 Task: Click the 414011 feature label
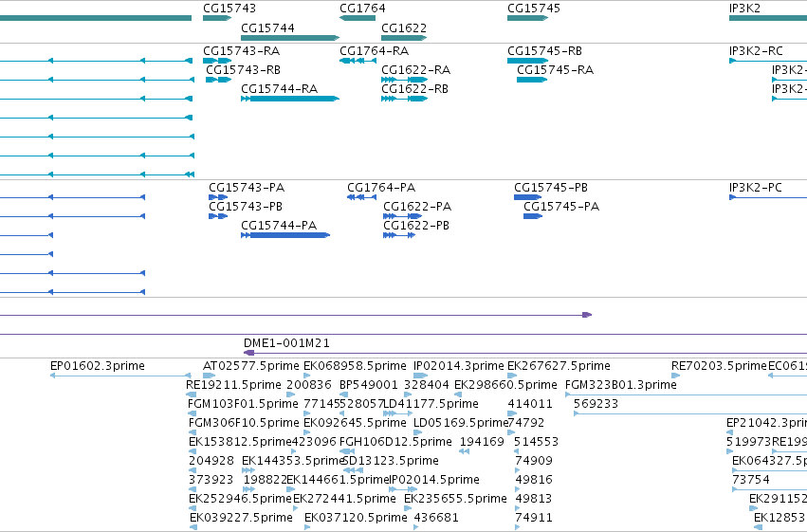[x=530, y=404]
